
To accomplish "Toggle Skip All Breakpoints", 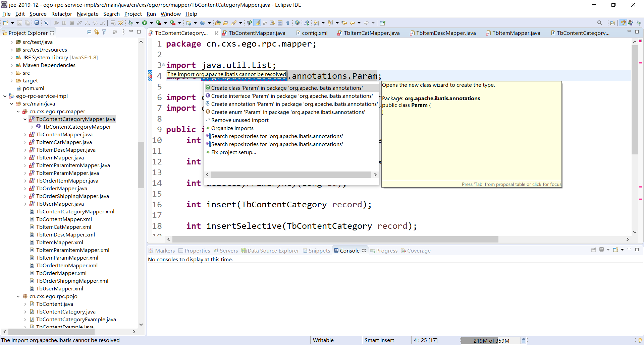I will pyautogui.click(x=46, y=23).
